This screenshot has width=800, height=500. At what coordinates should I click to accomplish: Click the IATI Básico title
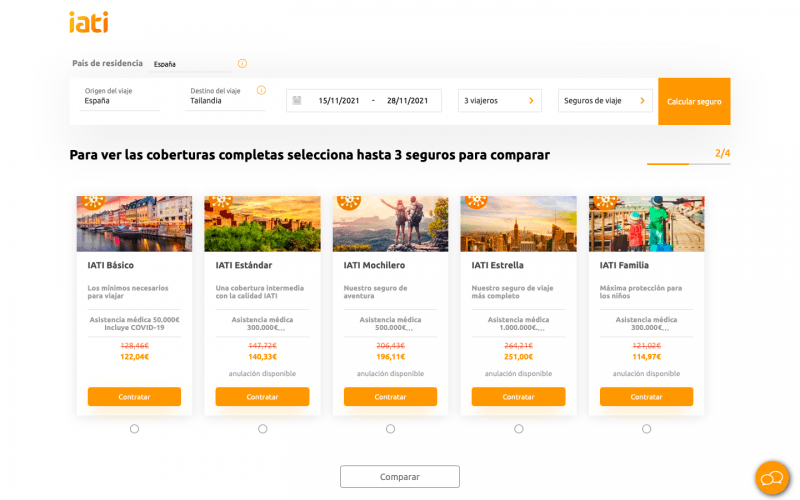click(110, 265)
